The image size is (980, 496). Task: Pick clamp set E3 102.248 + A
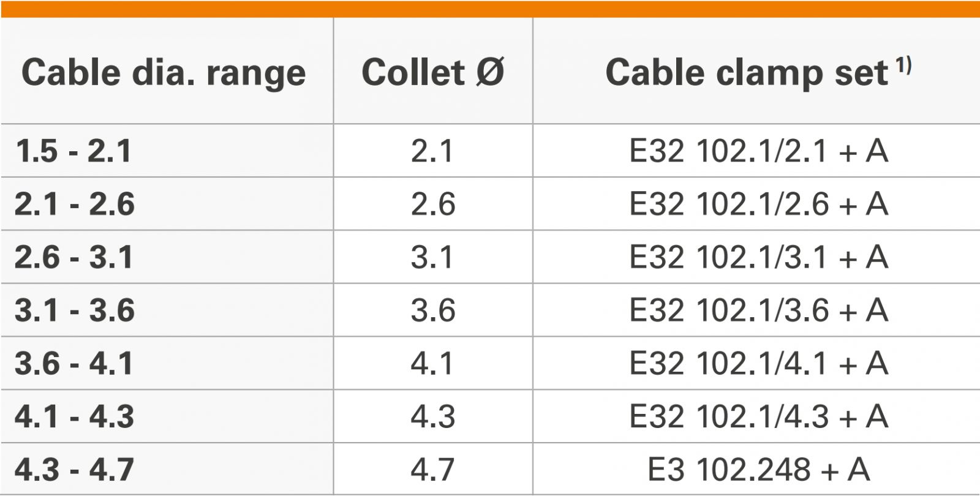point(758,470)
